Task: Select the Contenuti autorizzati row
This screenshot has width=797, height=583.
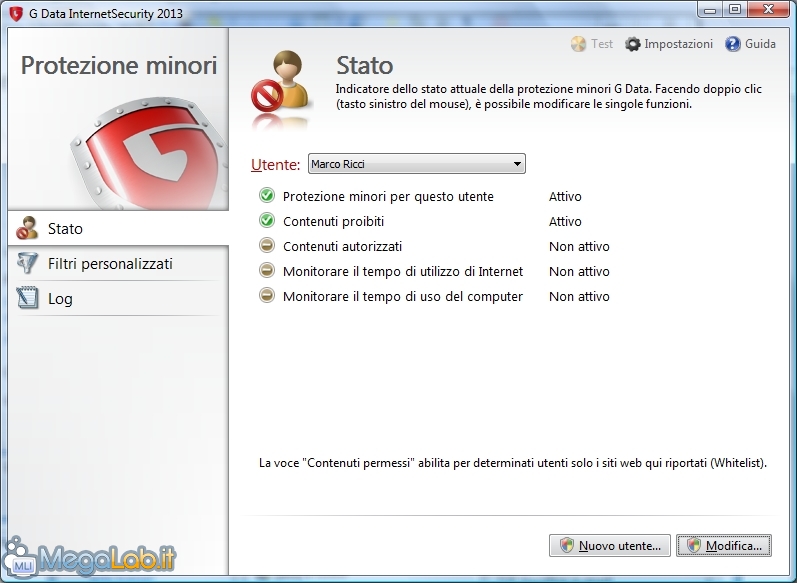Action: coord(435,246)
